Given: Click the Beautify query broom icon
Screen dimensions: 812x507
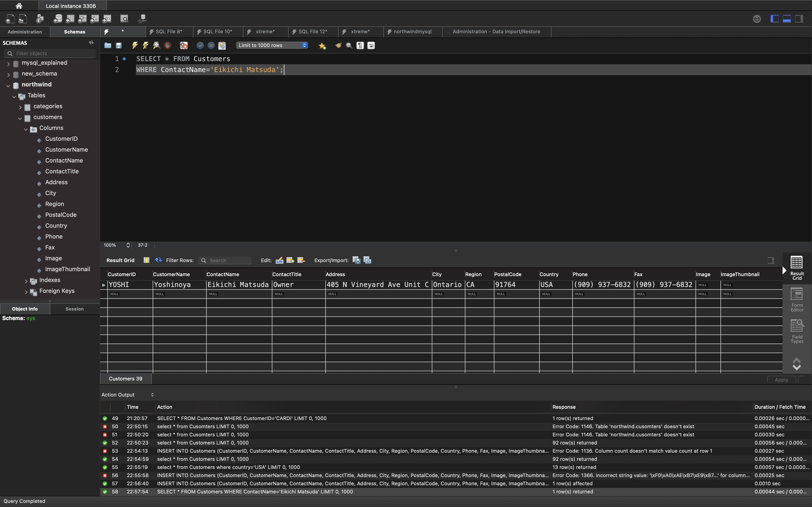Looking at the screenshot, I should coord(338,45).
